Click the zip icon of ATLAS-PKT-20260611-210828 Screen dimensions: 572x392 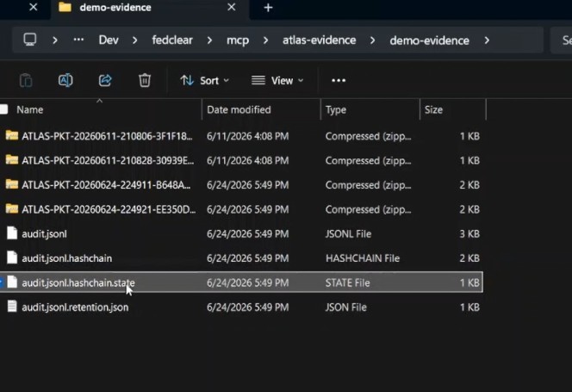click(12, 160)
